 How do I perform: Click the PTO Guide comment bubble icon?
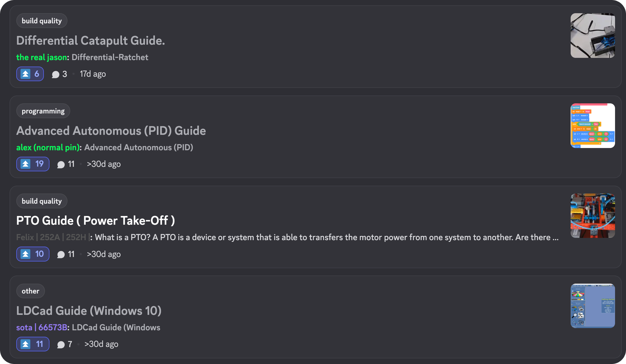(61, 255)
